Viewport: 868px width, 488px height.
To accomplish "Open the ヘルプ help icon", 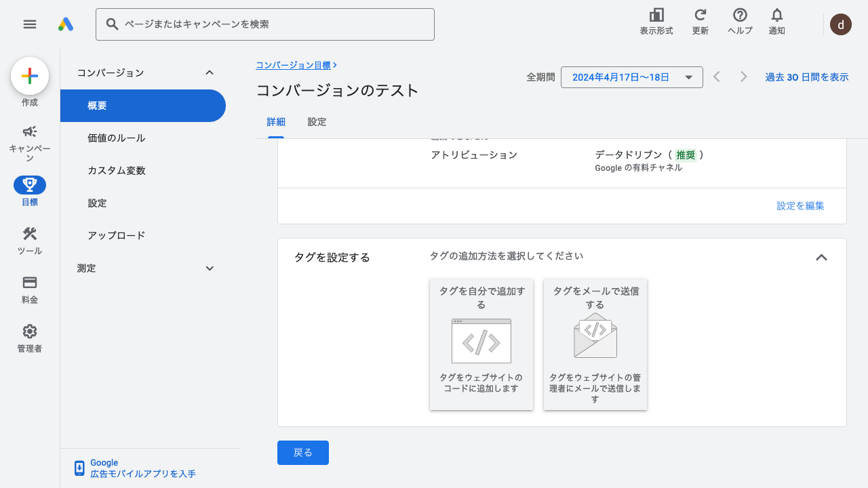I will click(740, 22).
